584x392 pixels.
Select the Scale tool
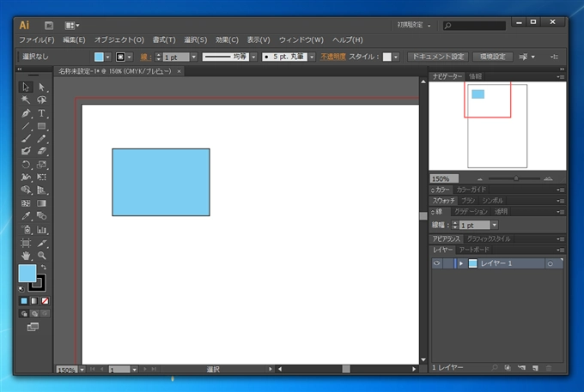click(41, 165)
